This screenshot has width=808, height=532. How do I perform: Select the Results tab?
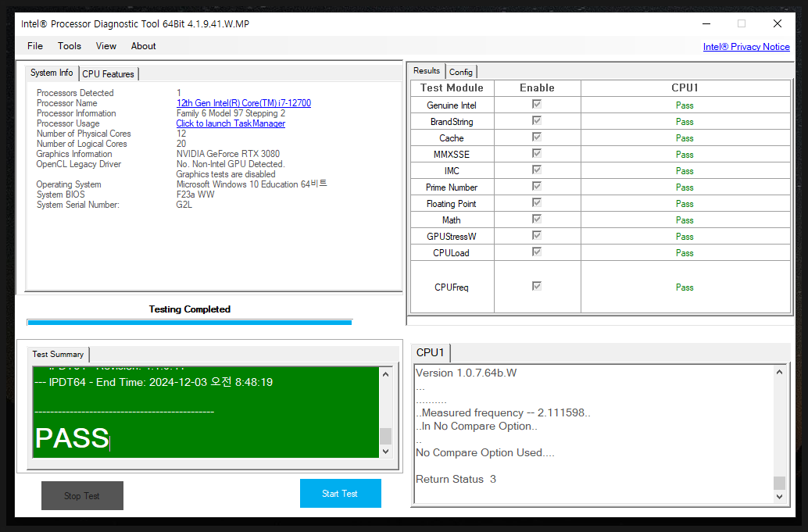point(427,70)
